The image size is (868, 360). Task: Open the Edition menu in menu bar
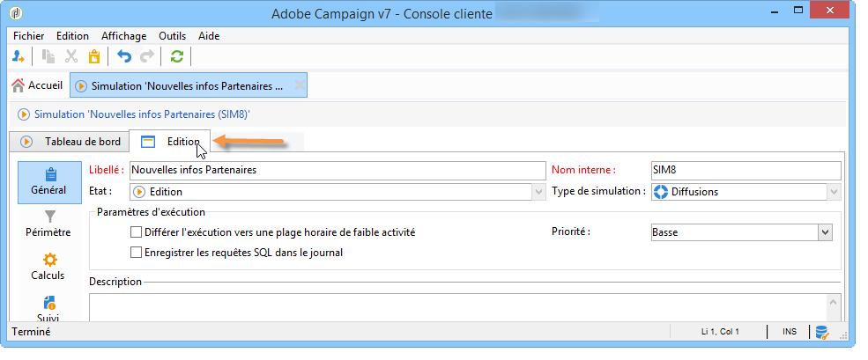point(72,36)
